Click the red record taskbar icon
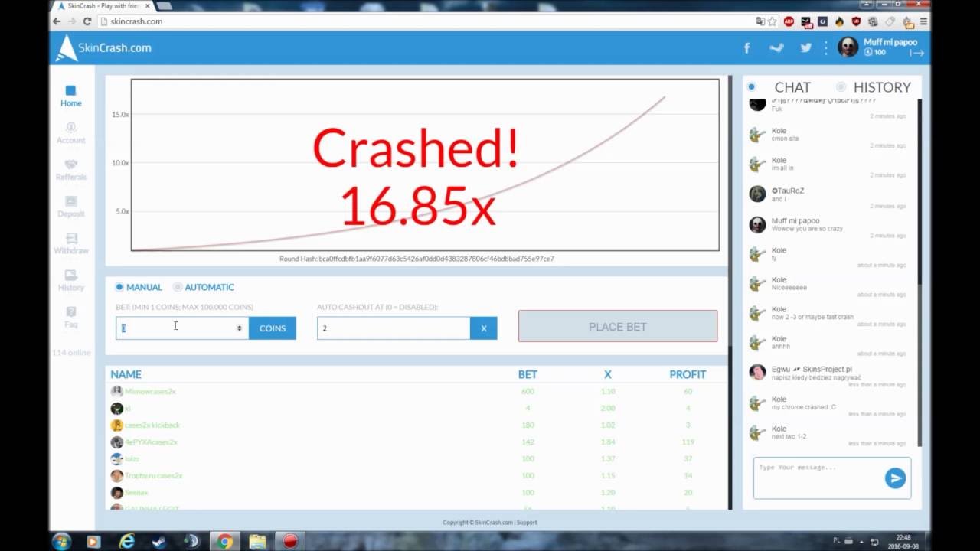 pos(290,541)
